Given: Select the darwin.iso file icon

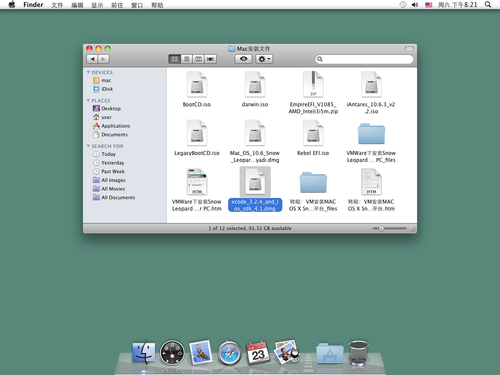Looking at the screenshot, I should point(255,84).
